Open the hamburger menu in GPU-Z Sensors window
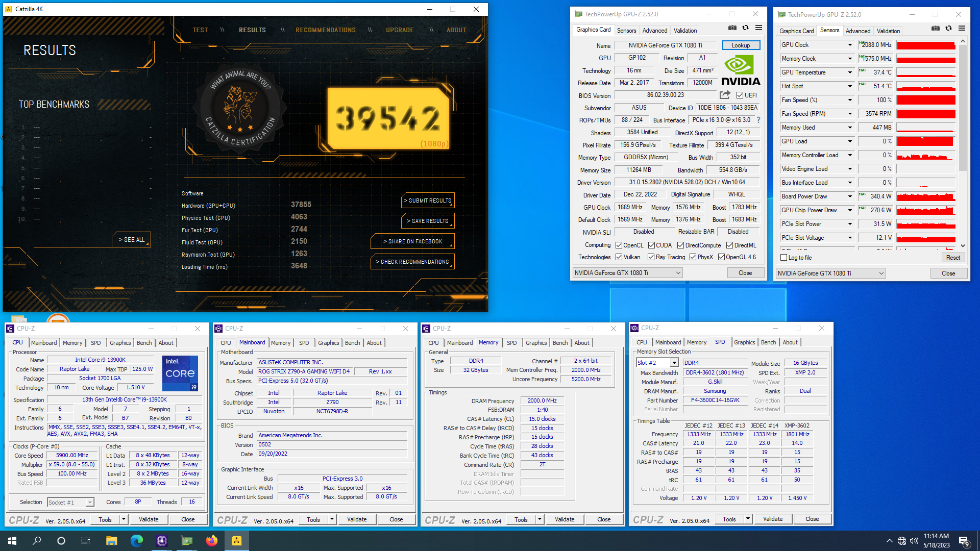This screenshot has width=980, height=551. 962,29
